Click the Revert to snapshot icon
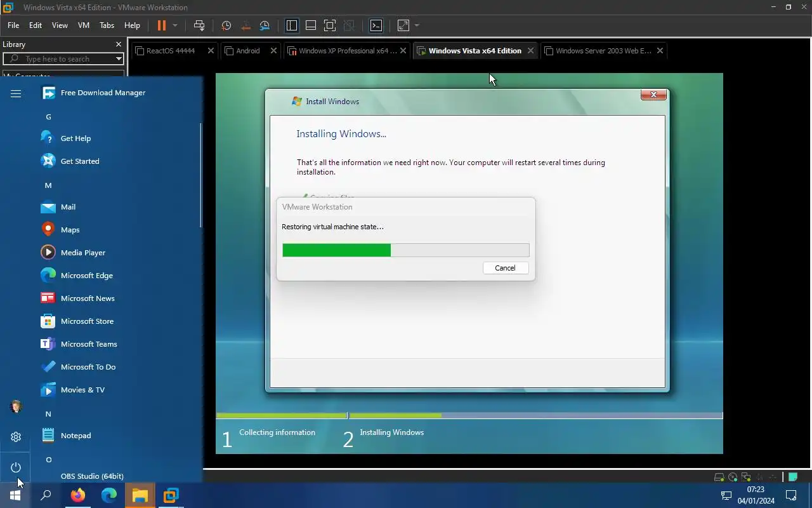Viewport: 812px width, 508px height. pos(246,25)
